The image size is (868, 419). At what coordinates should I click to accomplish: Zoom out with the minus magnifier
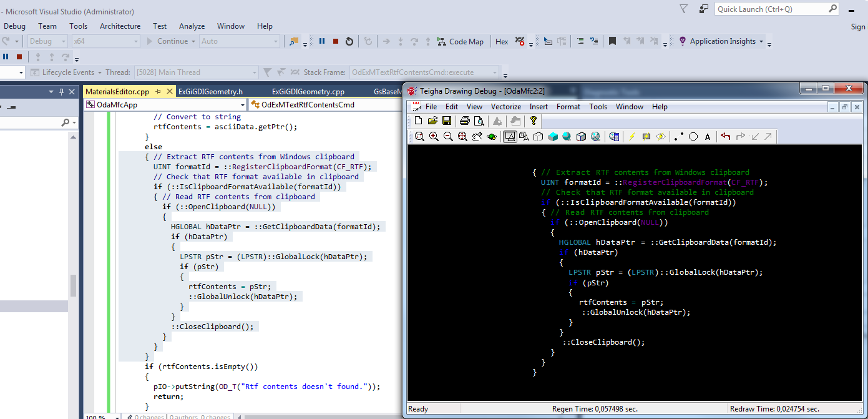point(448,137)
